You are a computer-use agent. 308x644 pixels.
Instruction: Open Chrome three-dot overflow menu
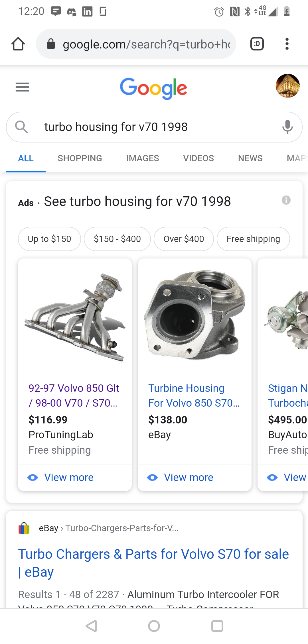(287, 44)
